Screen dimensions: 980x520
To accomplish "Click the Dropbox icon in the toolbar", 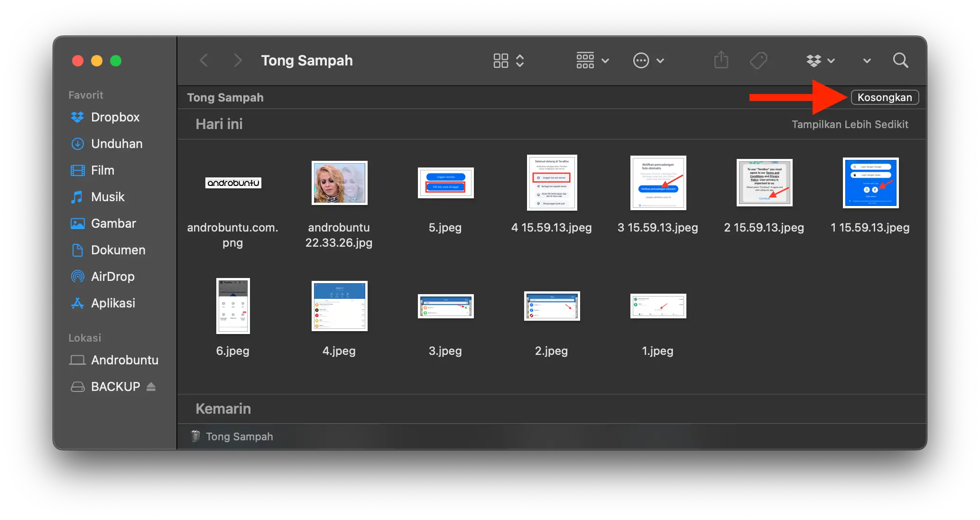I will (x=814, y=60).
